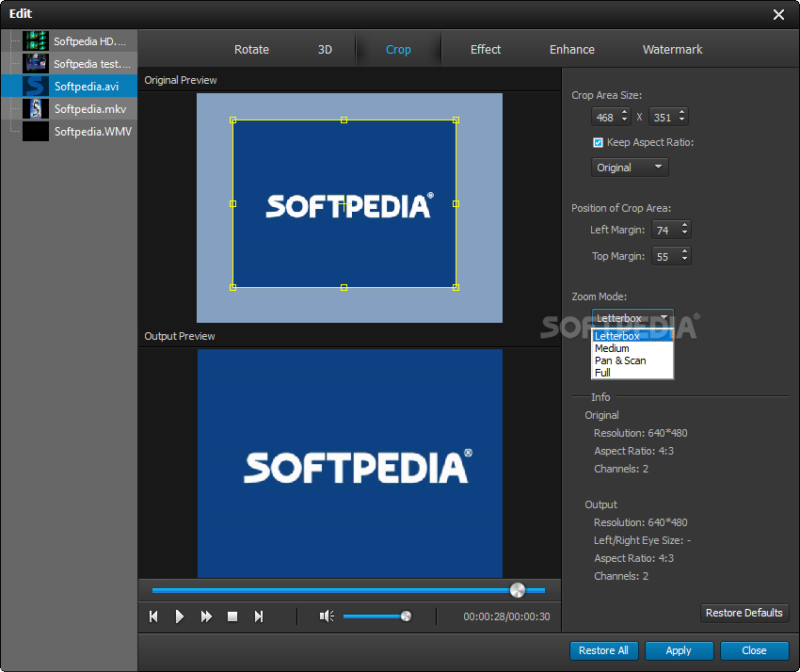Choose Pan & Scan zoom mode
The image size is (800, 672).
click(632, 360)
